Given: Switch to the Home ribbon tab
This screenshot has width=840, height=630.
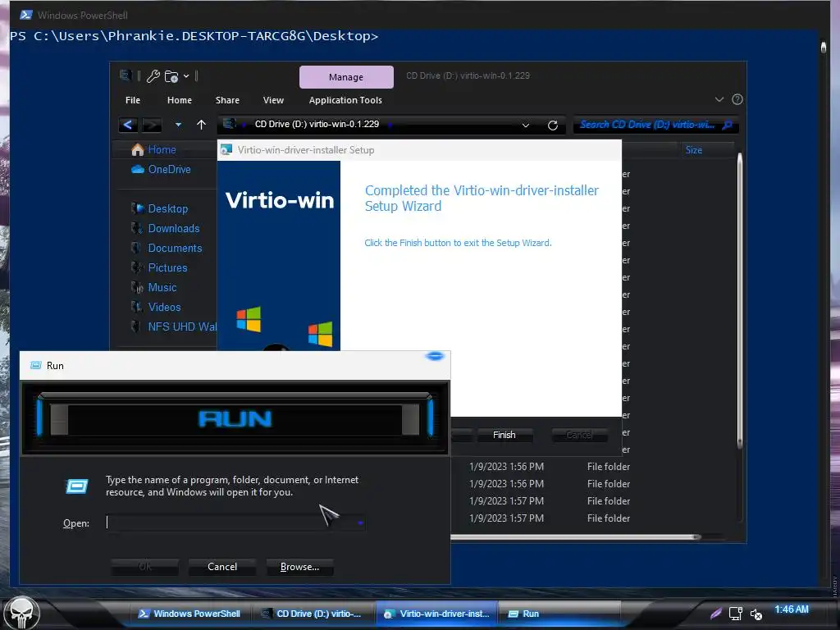Looking at the screenshot, I should (180, 100).
